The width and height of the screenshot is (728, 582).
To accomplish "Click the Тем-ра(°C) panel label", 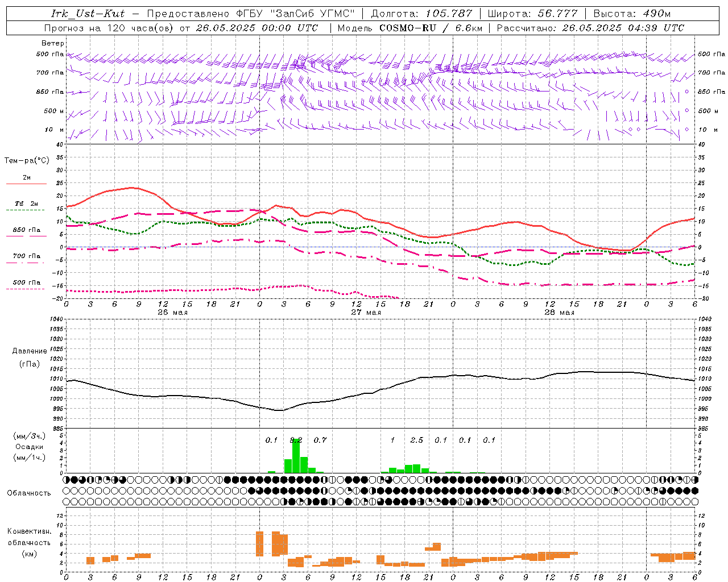I will [27, 161].
